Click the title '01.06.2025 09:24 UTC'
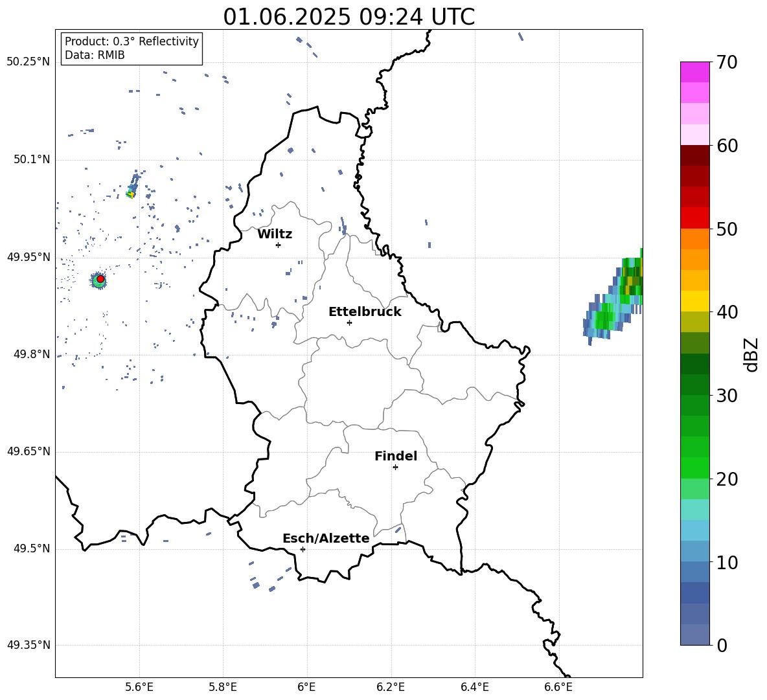This screenshot has width=767, height=700. coord(349,17)
